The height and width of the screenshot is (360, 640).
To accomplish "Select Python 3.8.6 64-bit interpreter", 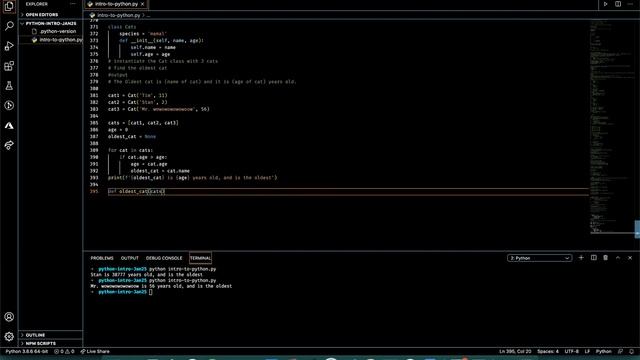I will point(27,351).
